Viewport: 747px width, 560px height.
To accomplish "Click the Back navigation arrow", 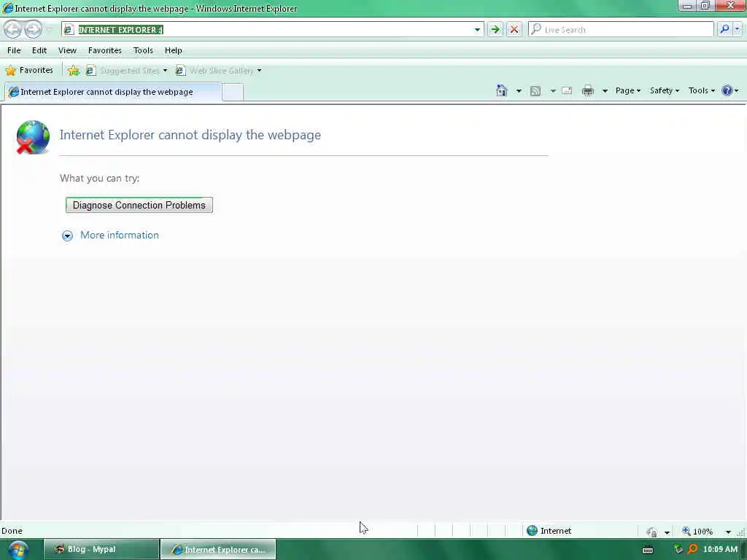I will pos(13,29).
